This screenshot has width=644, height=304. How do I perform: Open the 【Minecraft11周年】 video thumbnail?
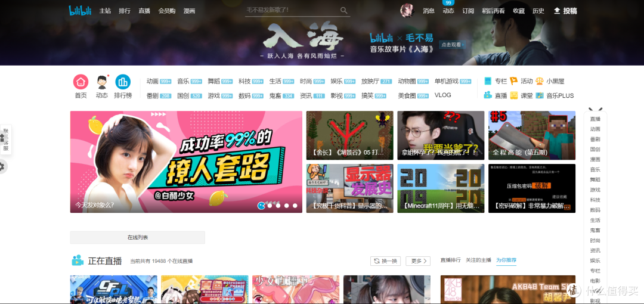tap(441, 188)
